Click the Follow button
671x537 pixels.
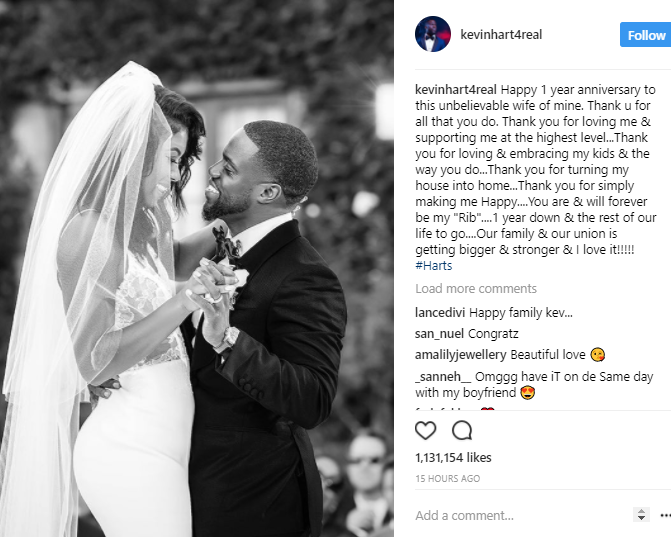click(x=645, y=35)
